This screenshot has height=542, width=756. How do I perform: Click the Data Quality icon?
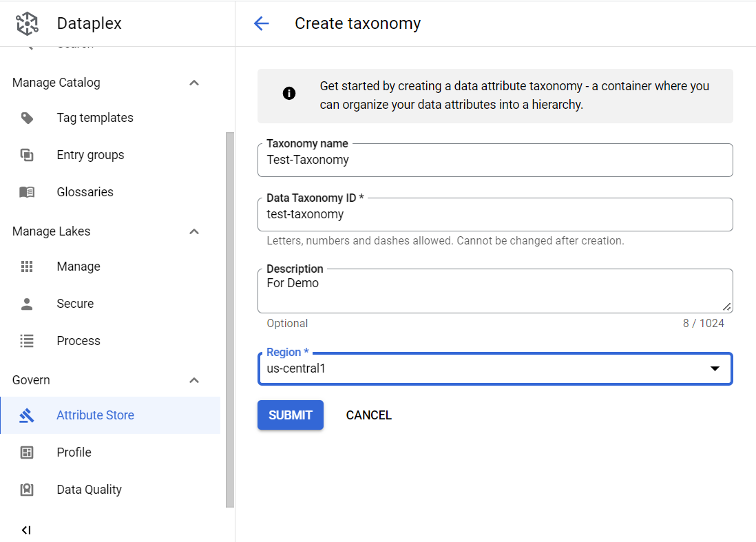(27, 490)
